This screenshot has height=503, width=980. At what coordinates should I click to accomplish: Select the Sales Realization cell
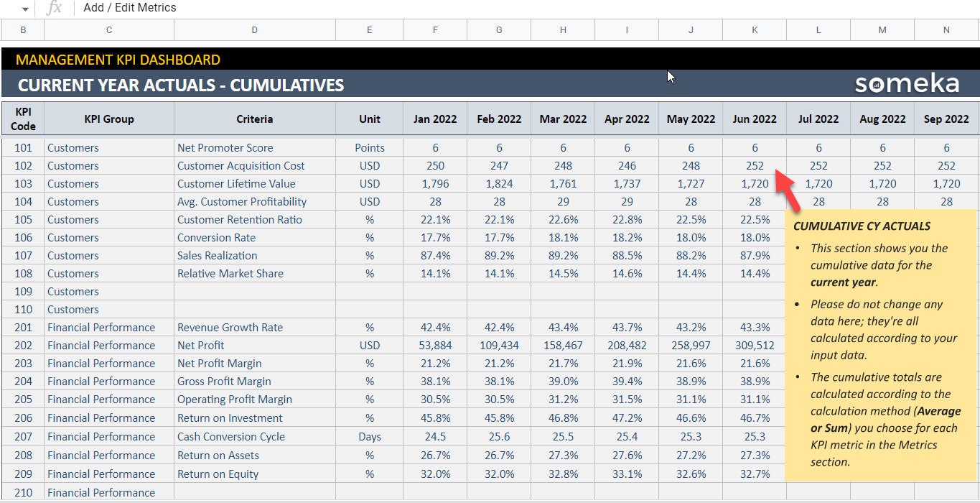click(x=255, y=255)
